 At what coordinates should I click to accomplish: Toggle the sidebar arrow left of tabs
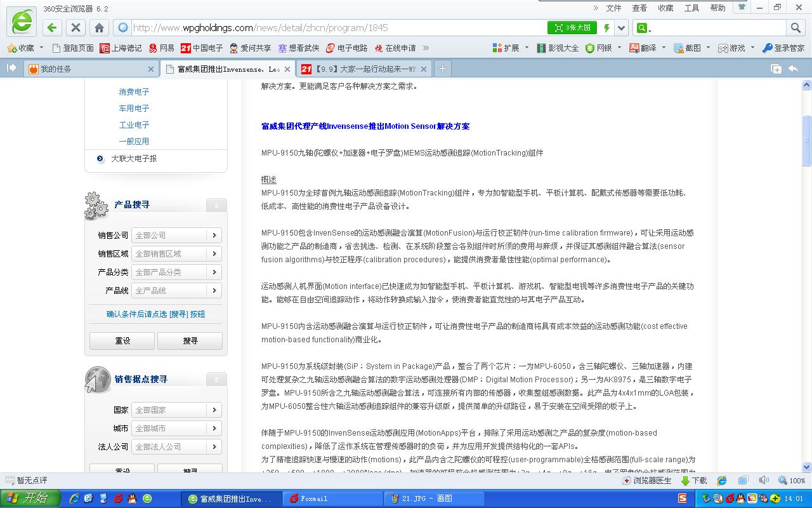[x=11, y=68]
